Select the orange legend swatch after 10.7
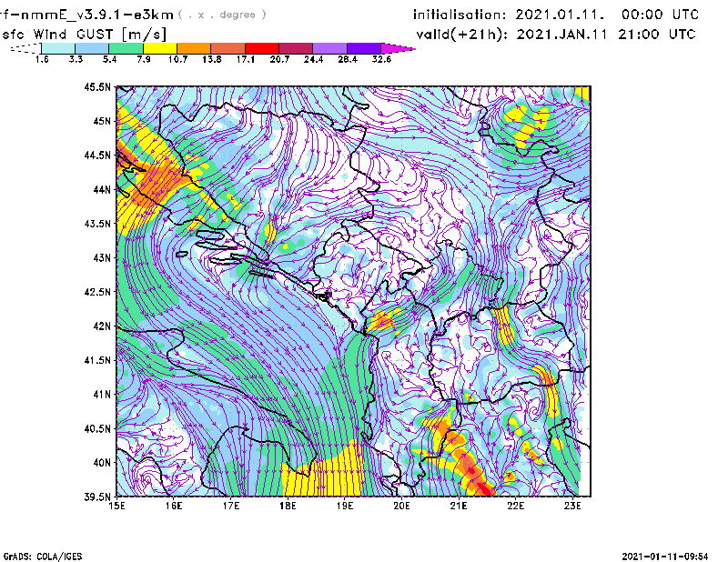This screenshot has height=562, width=728. 194,48
